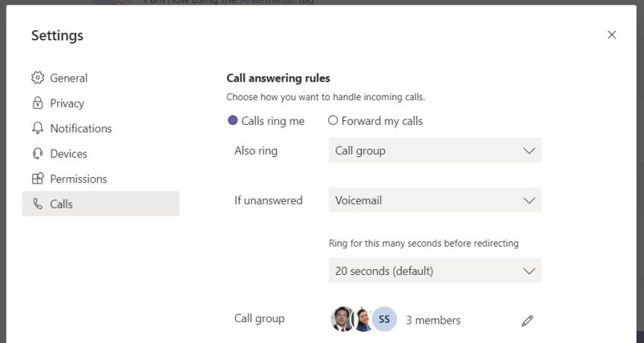Expand the If unanswered Voicemail dropdown
Image resolution: width=644 pixels, height=343 pixels.
[x=435, y=200]
